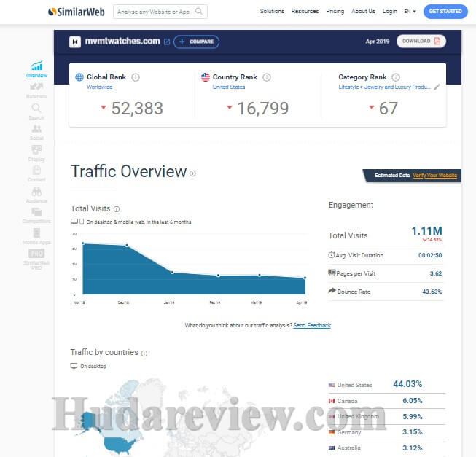The image size is (476, 457).
Task: Open the Referrals sidebar section
Action: 36,90
